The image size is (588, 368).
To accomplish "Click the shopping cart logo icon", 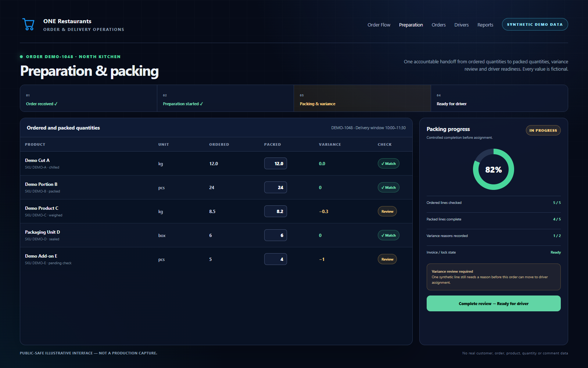I will [x=28, y=25].
